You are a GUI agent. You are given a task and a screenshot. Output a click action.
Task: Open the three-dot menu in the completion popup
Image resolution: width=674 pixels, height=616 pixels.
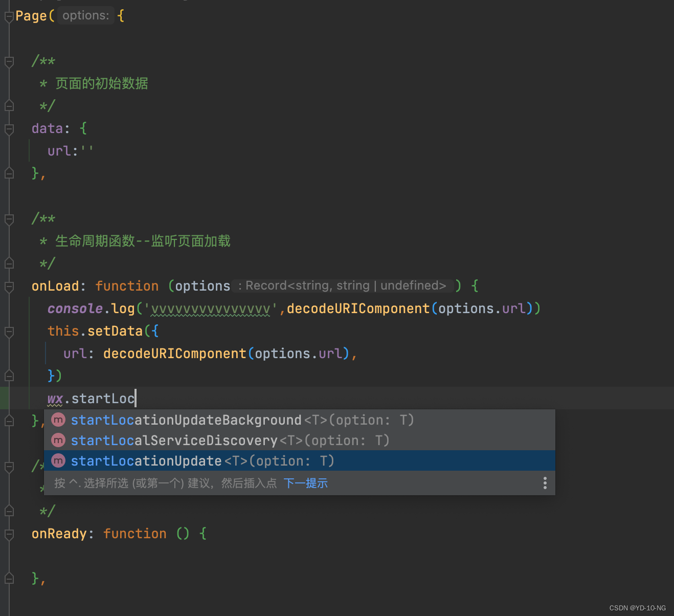tap(545, 483)
